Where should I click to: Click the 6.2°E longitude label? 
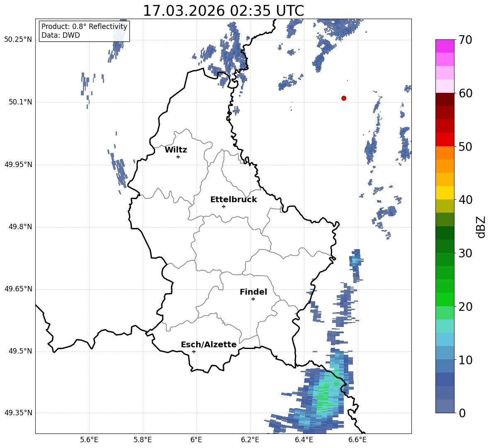click(x=250, y=440)
